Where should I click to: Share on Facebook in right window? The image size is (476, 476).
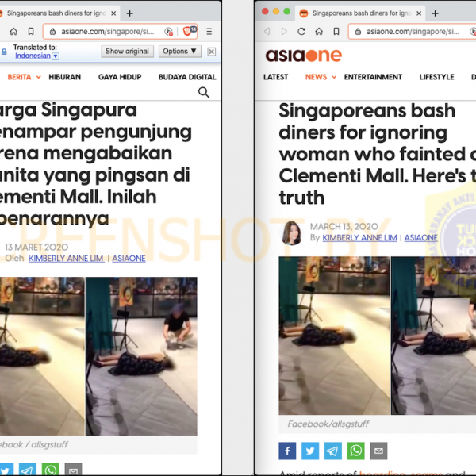[287, 451]
